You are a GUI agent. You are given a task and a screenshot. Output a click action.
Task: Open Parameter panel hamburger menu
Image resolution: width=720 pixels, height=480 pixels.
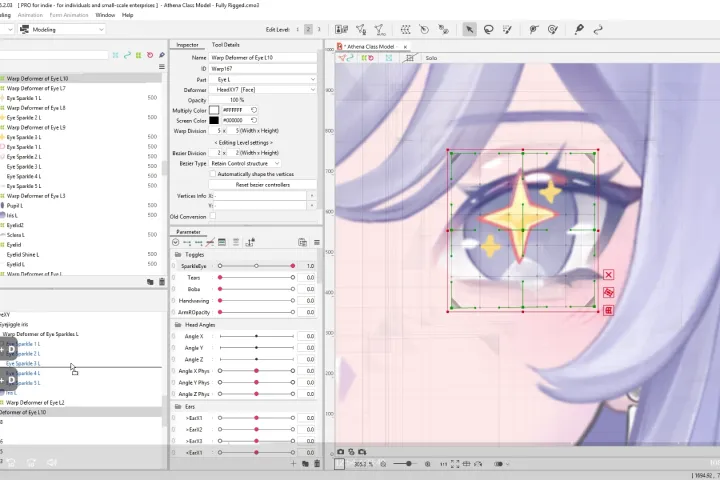click(317, 243)
